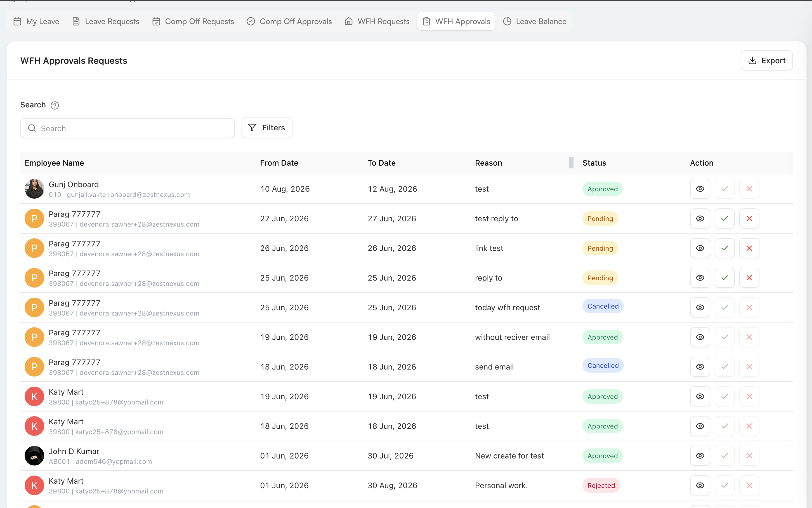The height and width of the screenshot is (508, 812).
Task: Switch to WFH Requests tab
Action: click(377, 22)
